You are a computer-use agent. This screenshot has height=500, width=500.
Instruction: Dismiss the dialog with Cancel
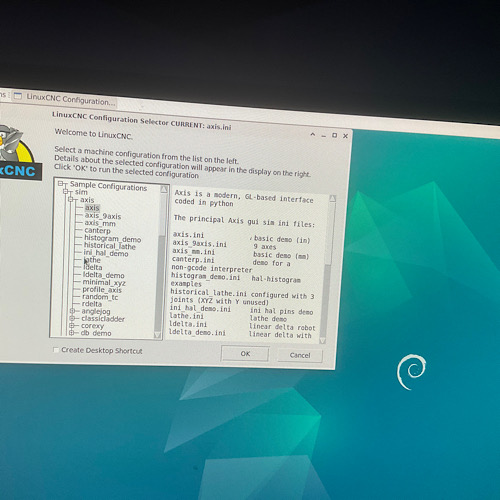pyautogui.click(x=300, y=355)
